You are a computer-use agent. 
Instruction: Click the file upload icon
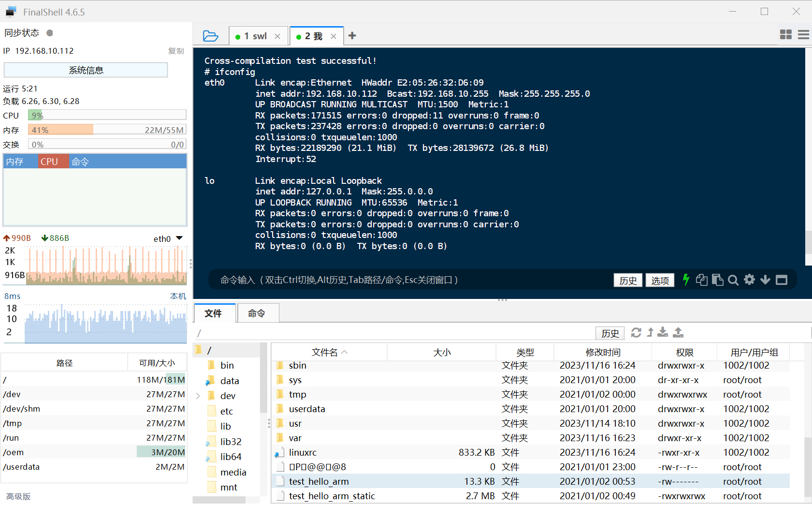click(678, 332)
